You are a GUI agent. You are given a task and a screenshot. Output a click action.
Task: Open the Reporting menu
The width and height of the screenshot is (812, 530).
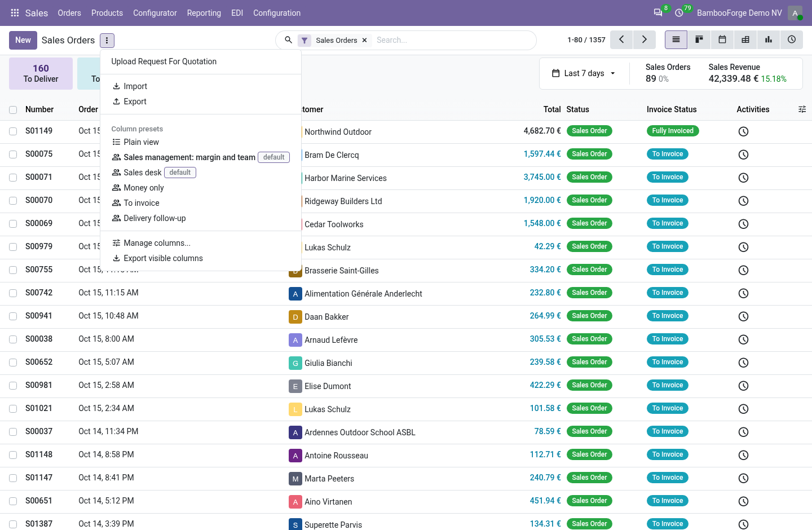pos(204,13)
